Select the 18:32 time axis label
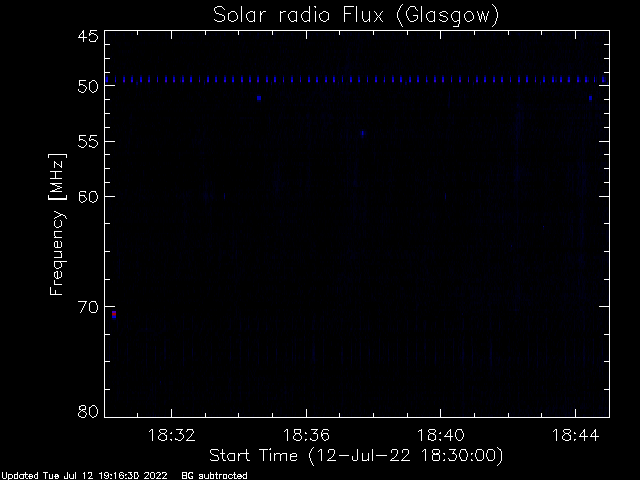Image resolution: width=640 pixels, height=480 pixels. [171, 435]
